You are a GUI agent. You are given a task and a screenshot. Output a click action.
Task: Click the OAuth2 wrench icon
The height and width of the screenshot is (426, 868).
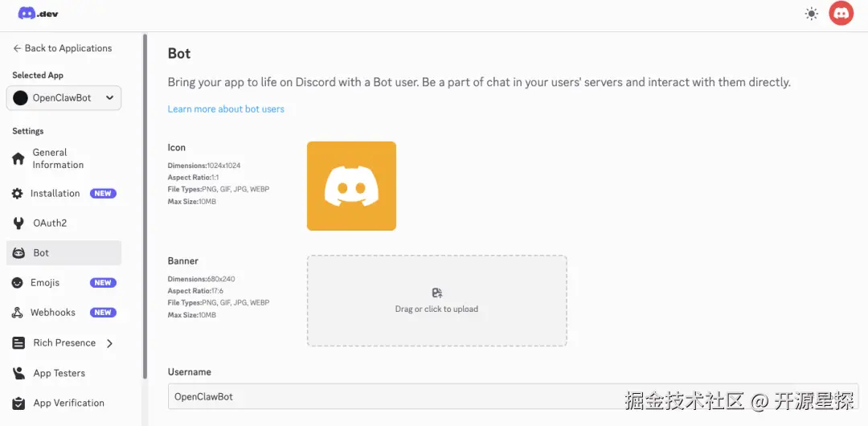coord(18,223)
